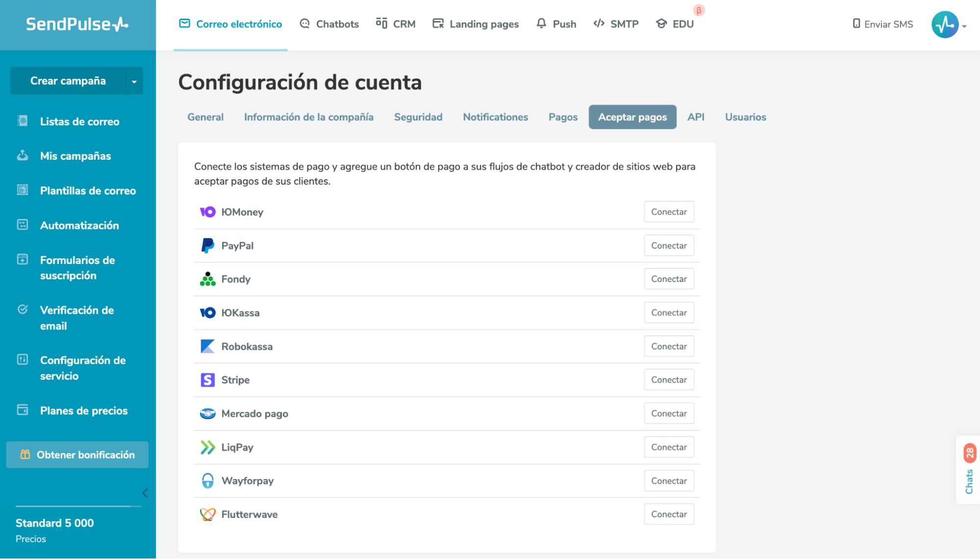The height and width of the screenshot is (559, 980).
Task: Open the Landing pages section
Action: click(476, 24)
